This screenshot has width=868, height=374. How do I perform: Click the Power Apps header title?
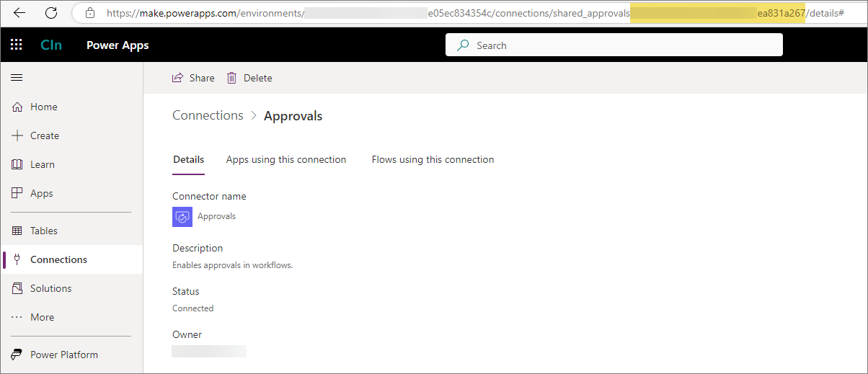pyautogui.click(x=118, y=45)
